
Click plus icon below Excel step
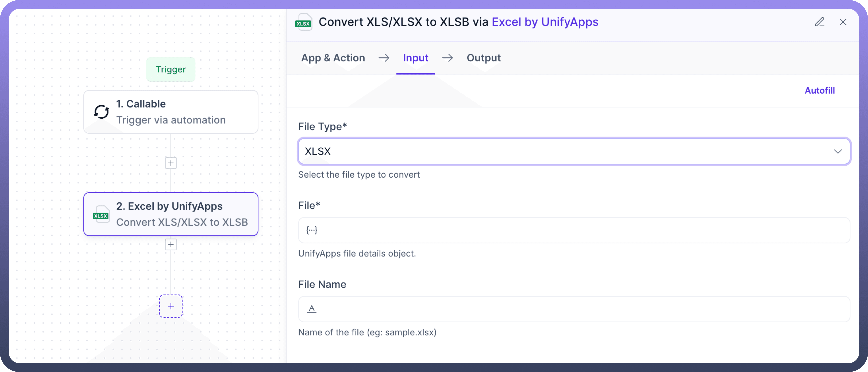coord(171,245)
